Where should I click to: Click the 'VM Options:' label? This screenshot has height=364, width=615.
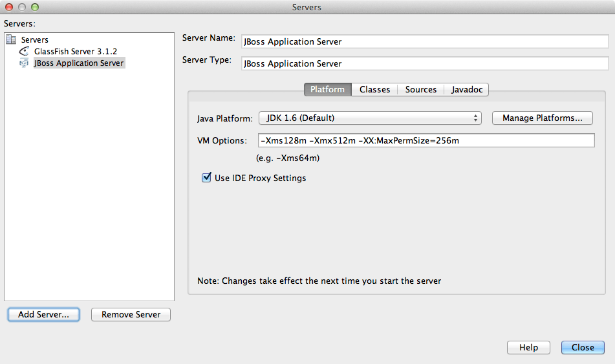click(x=222, y=140)
